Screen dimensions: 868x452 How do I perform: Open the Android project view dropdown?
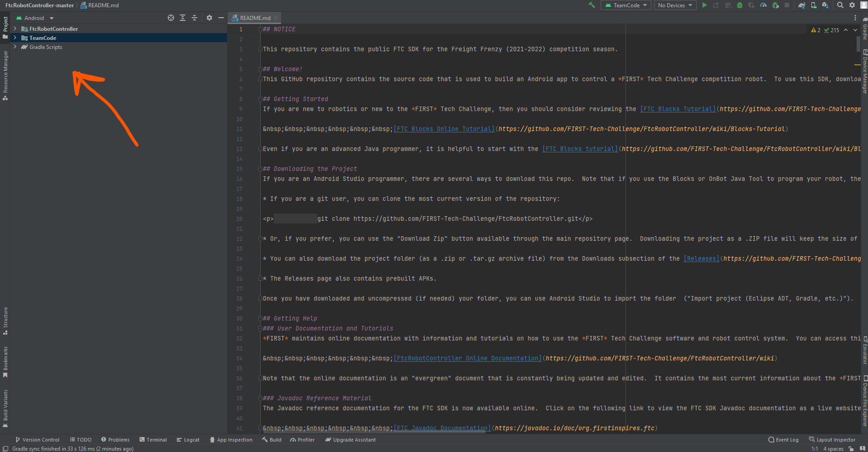click(35, 18)
